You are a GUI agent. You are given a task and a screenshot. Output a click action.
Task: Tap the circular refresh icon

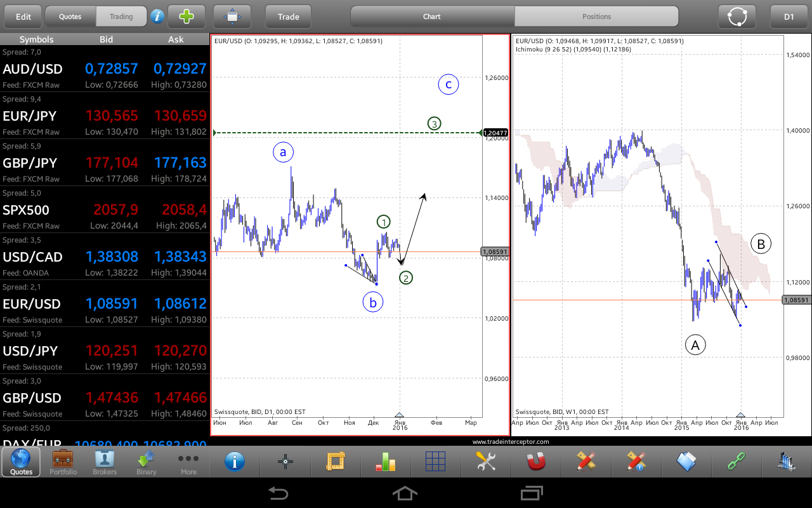coord(737,17)
